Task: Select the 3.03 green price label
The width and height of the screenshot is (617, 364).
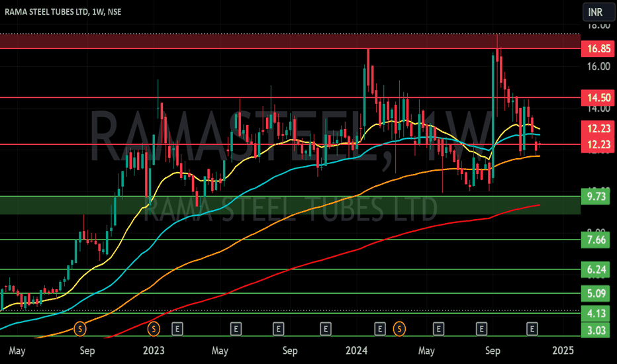Action: (596, 330)
